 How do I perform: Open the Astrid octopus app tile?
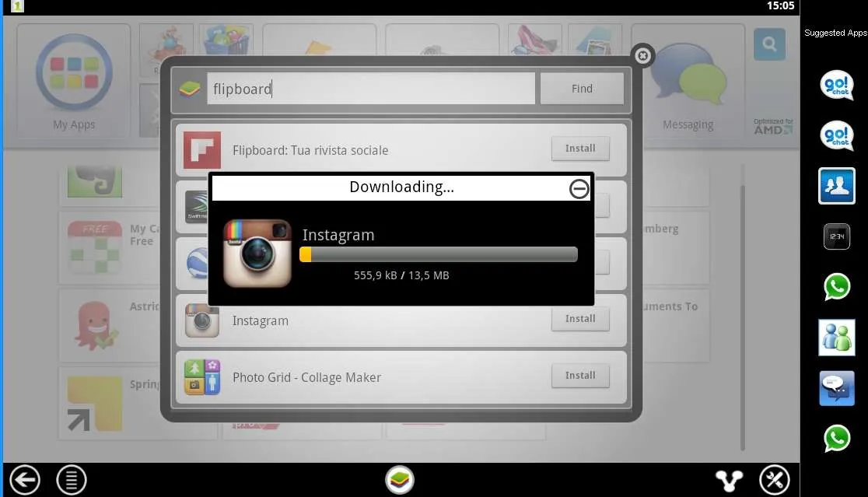(x=95, y=325)
